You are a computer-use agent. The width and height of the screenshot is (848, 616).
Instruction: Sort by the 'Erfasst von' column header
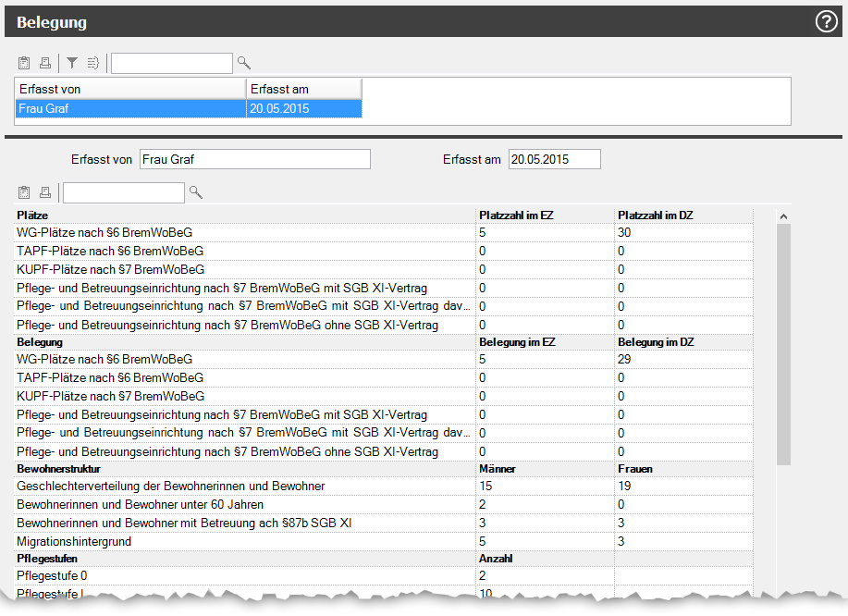(129, 89)
